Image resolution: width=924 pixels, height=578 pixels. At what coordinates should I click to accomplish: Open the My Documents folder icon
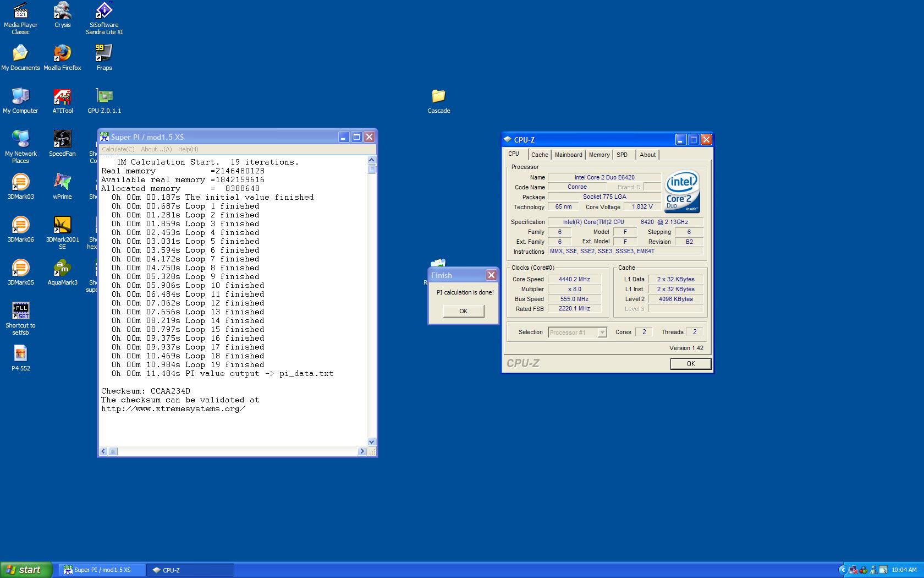point(20,58)
